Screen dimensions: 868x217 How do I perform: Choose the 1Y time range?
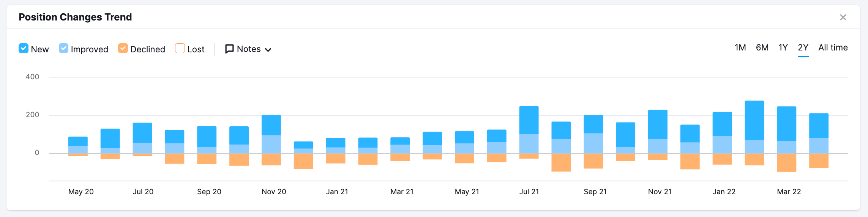783,47
